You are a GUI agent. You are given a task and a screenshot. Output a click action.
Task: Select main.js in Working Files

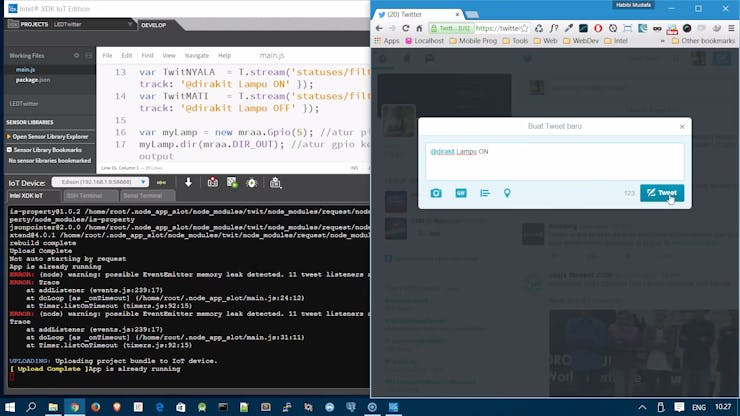coord(25,69)
